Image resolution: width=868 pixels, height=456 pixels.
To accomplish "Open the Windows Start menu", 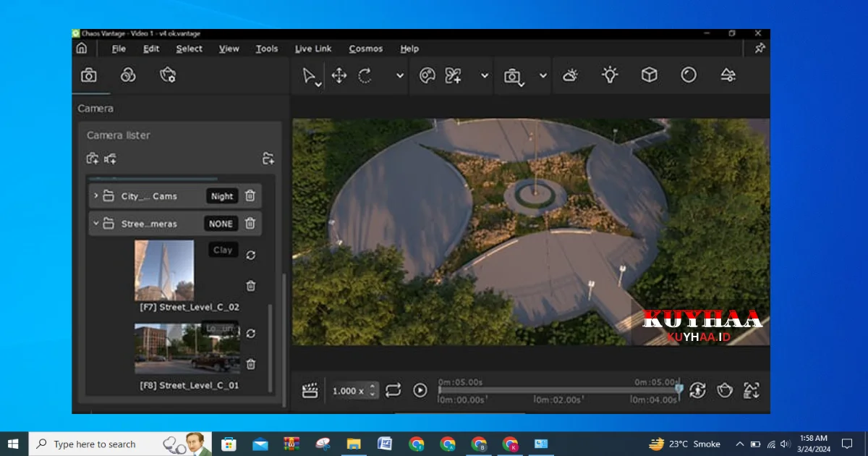I will pyautogui.click(x=13, y=444).
